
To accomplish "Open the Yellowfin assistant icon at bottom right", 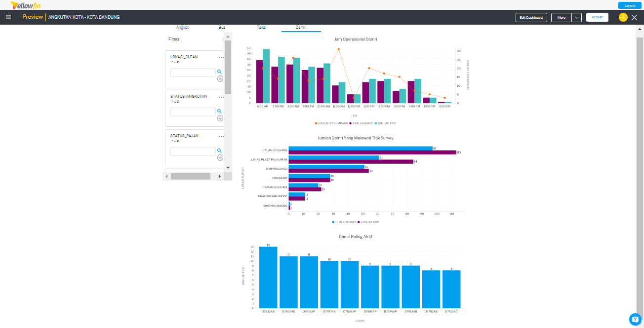I will click(x=635, y=320).
